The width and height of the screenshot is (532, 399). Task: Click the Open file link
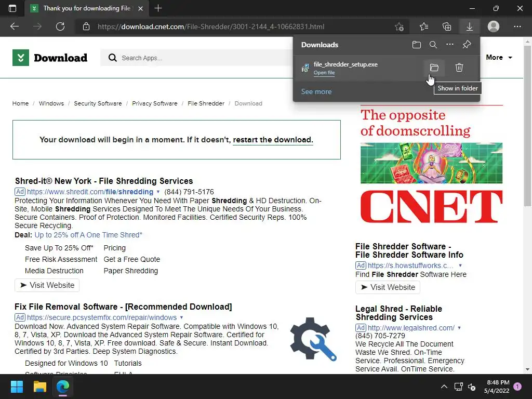click(324, 73)
